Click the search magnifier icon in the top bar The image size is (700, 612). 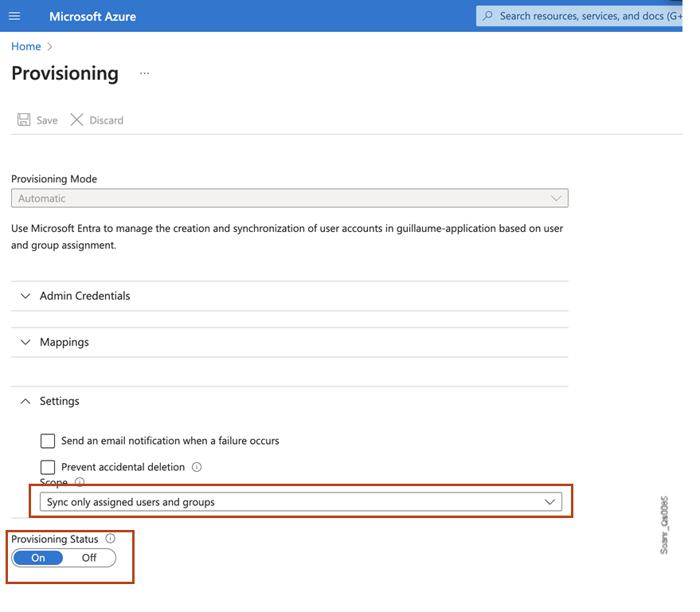(x=487, y=16)
